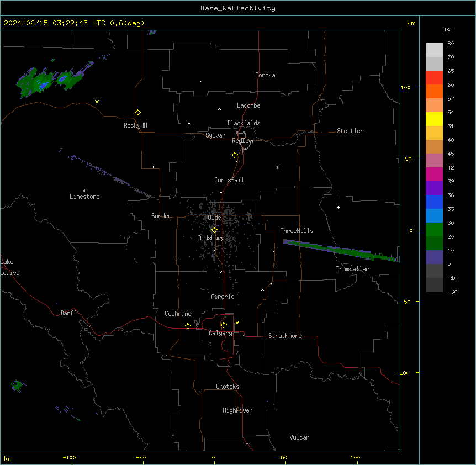This screenshot has height=465, width=476.
Task: Click the Ponoka label
Action: click(265, 75)
